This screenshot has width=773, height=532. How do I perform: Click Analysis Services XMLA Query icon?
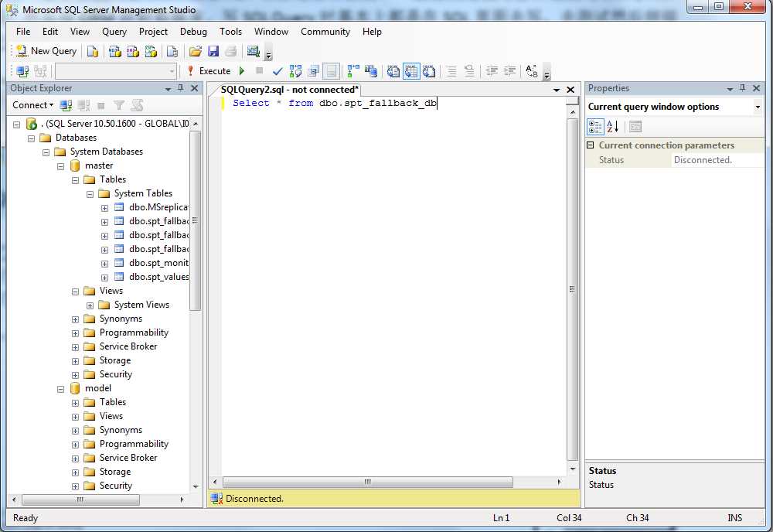click(x=151, y=51)
